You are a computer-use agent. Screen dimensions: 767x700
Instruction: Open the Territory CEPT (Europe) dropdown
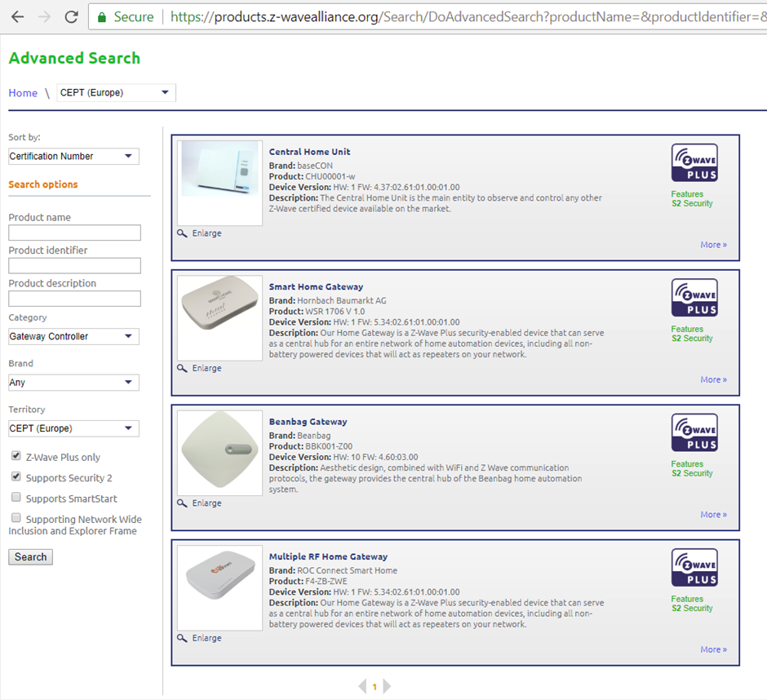(73, 428)
